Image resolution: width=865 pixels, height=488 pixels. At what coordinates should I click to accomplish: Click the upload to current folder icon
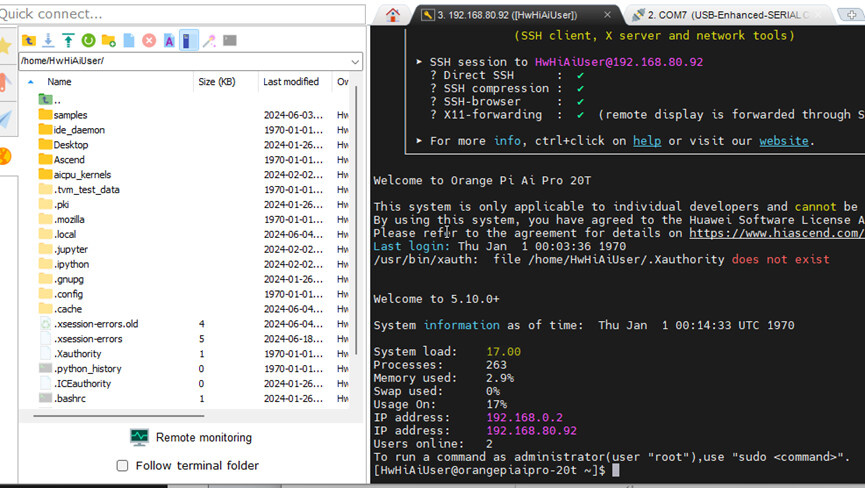click(x=68, y=40)
